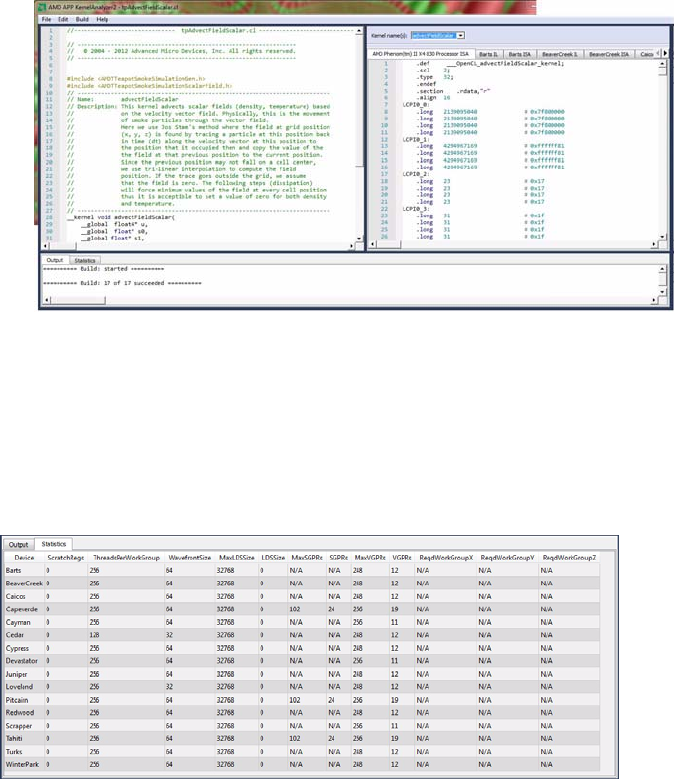Select the Loveland device row
This screenshot has height=779, width=674.
tap(301, 687)
